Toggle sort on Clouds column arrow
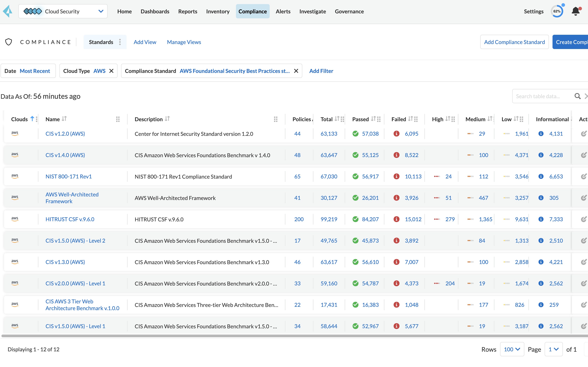Screen dimensions: 588x367 point(32,119)
